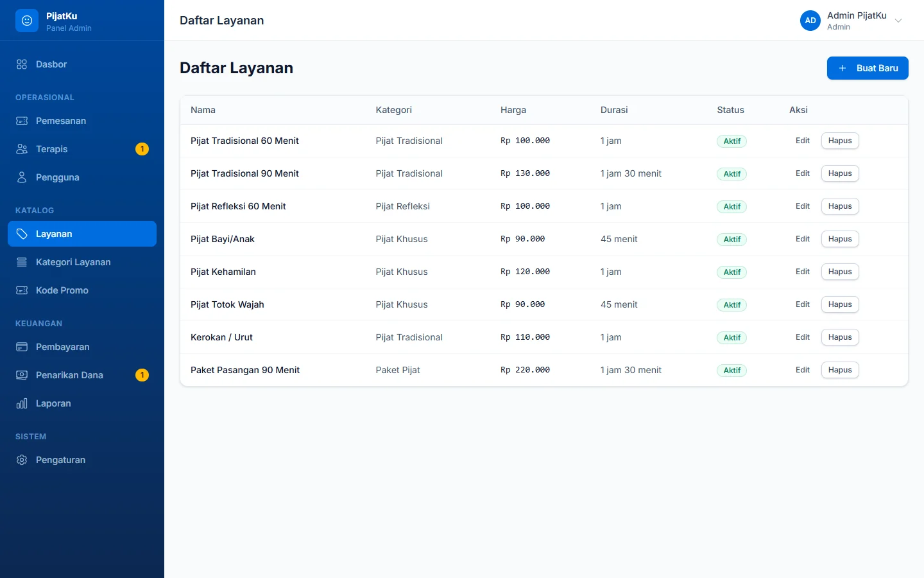Click the Pengguna person icon
The width and height of the screenshot is (924, 578).
click(x=22, y=177)
